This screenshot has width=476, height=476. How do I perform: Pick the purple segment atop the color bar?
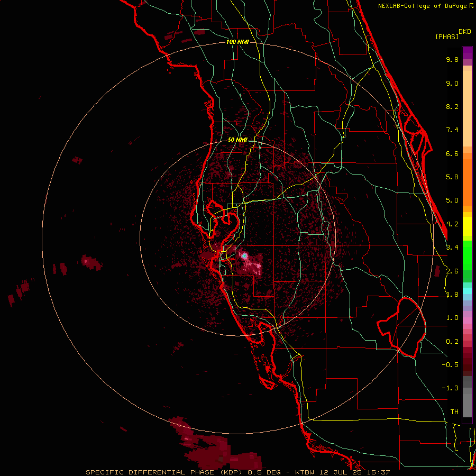(467, 53)
